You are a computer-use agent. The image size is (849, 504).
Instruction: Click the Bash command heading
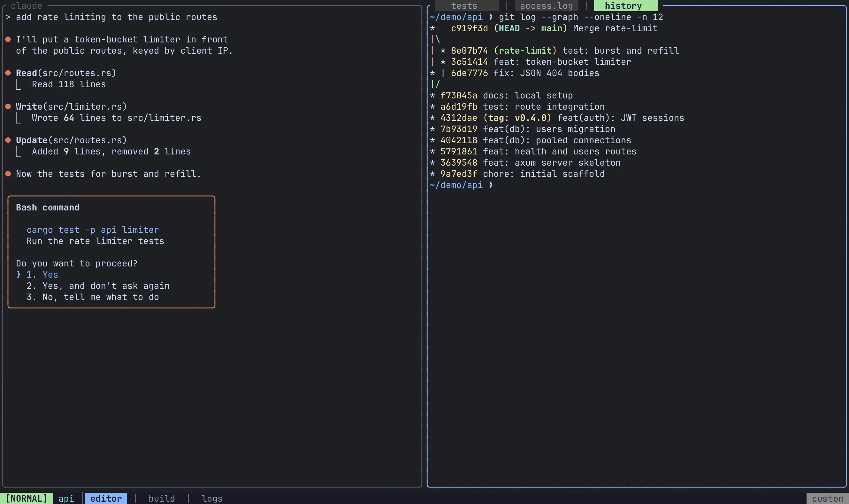pyautogui.click(x=47, y=207)
